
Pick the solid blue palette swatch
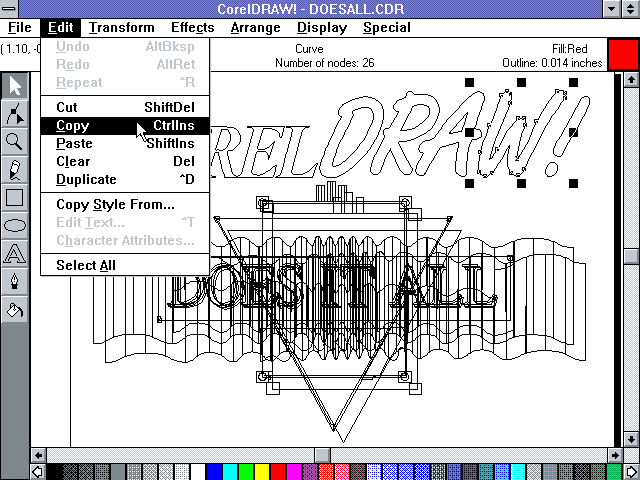coord(214,472)
